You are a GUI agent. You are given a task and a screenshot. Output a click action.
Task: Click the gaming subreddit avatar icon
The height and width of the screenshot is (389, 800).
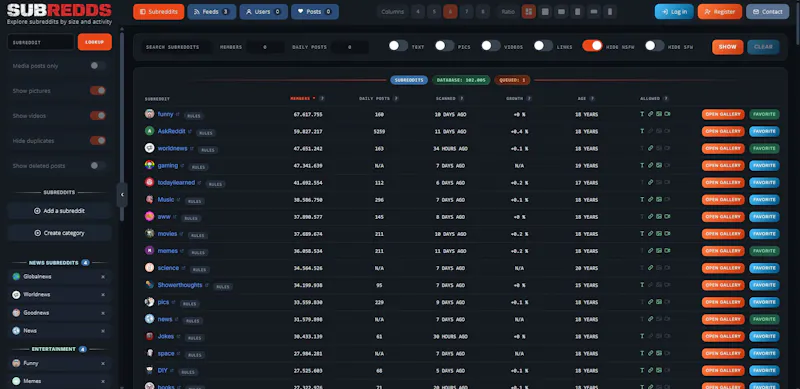(x=149, y=165)
